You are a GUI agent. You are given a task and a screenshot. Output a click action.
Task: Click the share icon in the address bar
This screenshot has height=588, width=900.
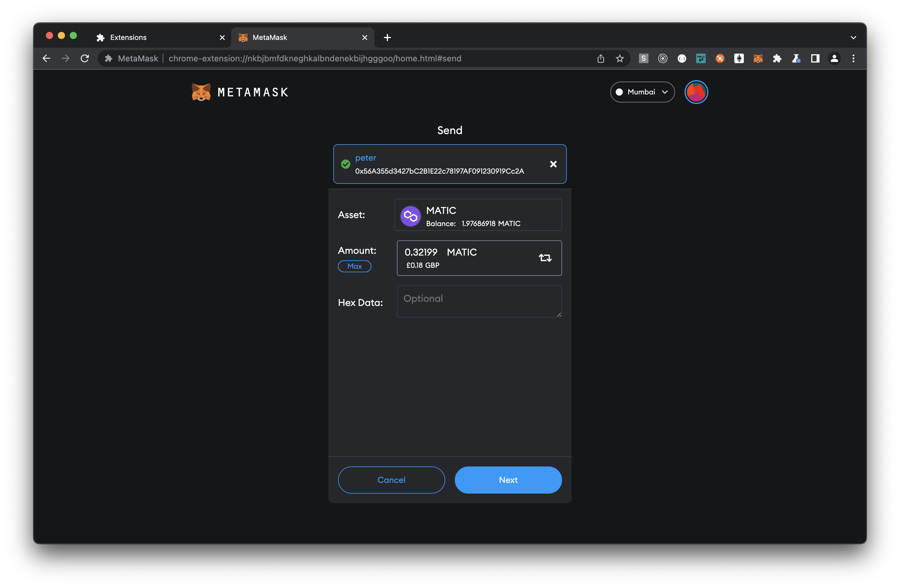pyautogui.click(x=601, y=58)
